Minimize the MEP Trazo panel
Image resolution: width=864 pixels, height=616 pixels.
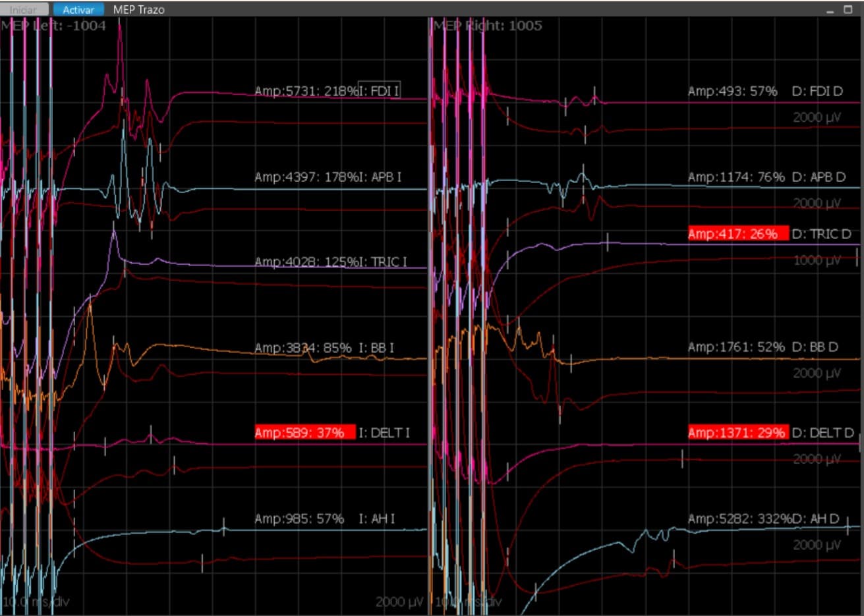point(831,11)
